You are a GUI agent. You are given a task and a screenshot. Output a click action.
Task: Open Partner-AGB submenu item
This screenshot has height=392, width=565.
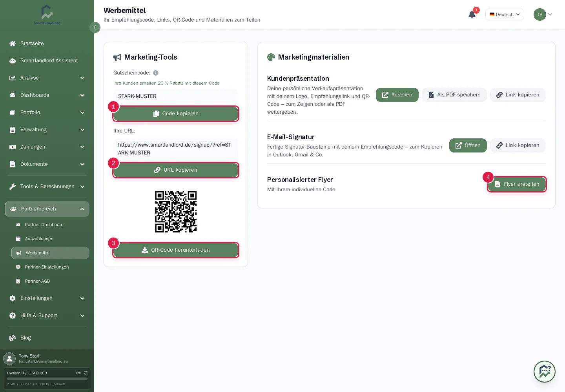point(50,281)
